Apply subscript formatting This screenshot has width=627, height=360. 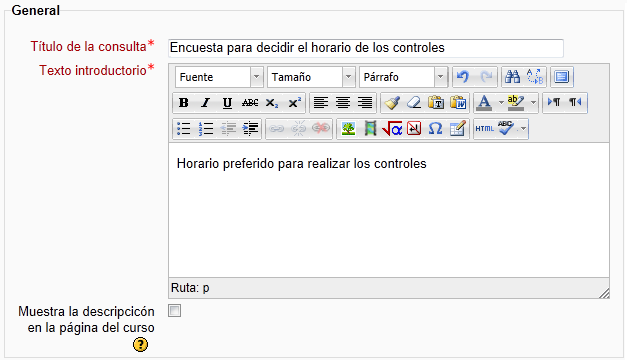tap(272, 103)
